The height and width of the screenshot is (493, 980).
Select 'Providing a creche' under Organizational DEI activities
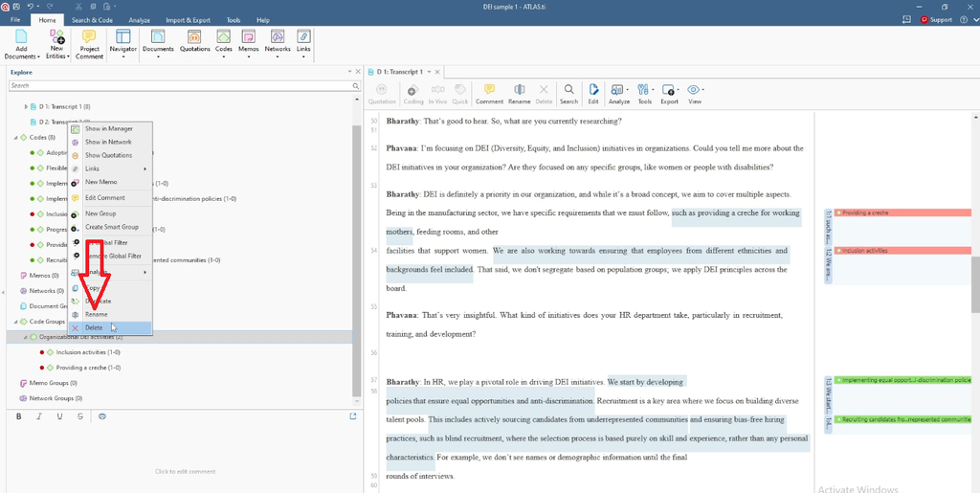coord(88,368)
